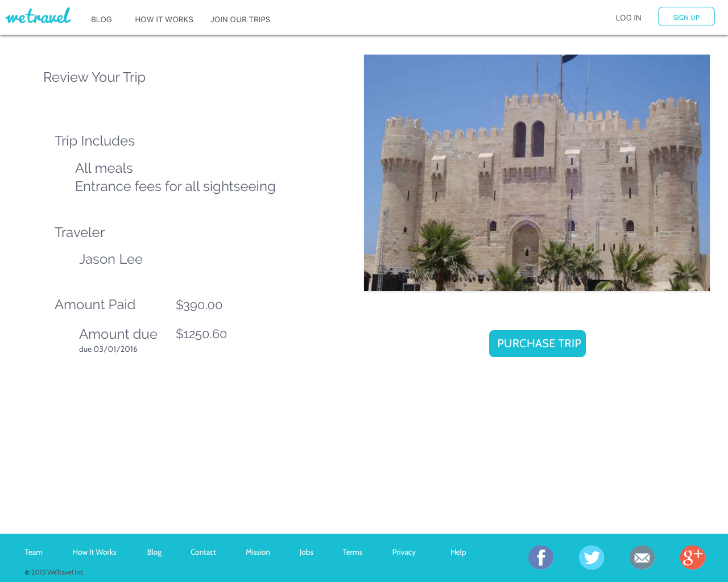
Task: Open the Help footer link
Action: [x=458, y=552]
